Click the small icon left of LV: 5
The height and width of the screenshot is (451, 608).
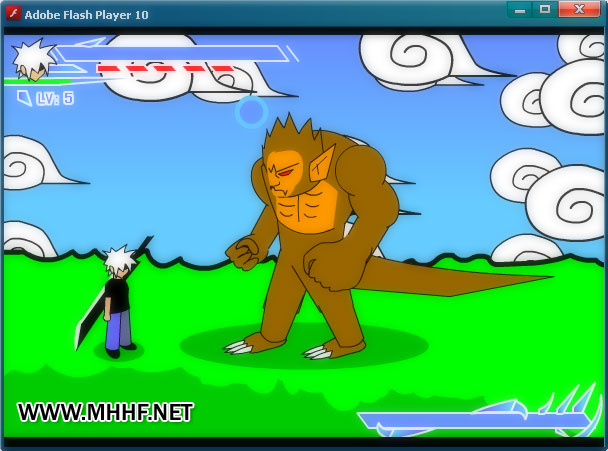click(23, 98)
